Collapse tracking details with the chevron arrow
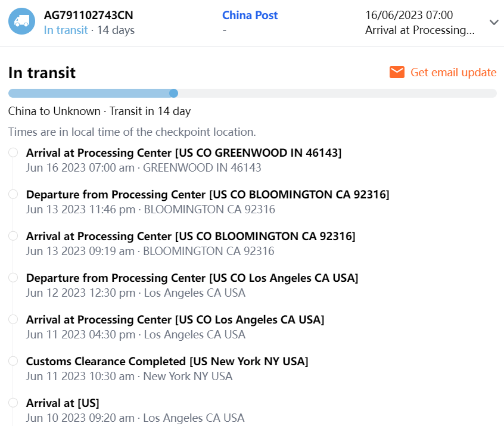 (x=493, y=22)
